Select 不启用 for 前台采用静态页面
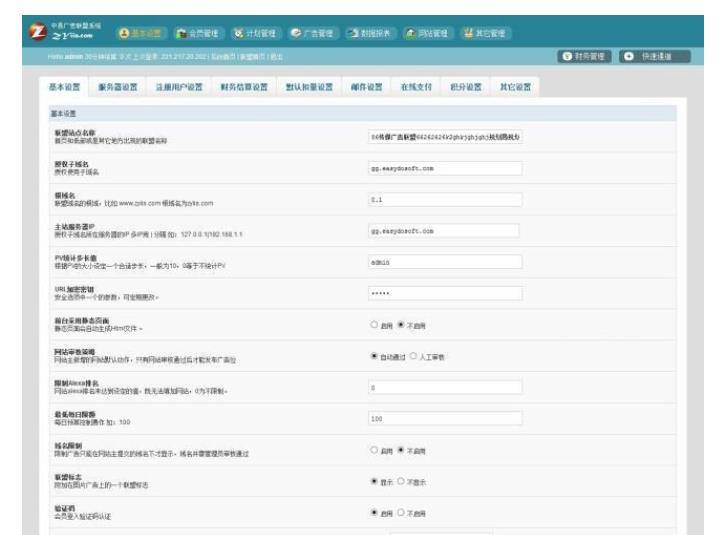The width and height of the screenshot is (723, 535). (x=401, y=325)
